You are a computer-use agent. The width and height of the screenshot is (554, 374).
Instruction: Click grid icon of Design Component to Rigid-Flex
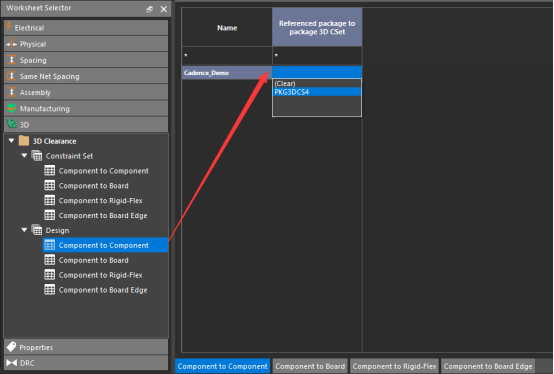pos(49,275)
